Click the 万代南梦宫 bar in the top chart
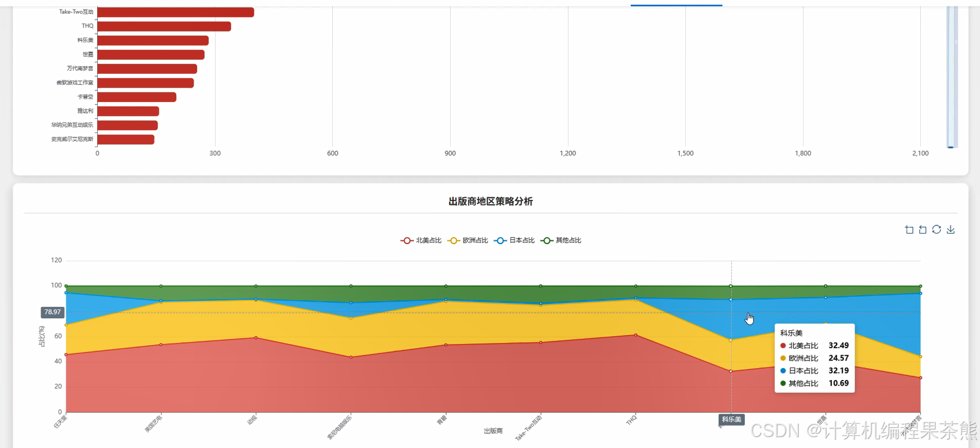The image size is (980, 448). coord(147,68)
